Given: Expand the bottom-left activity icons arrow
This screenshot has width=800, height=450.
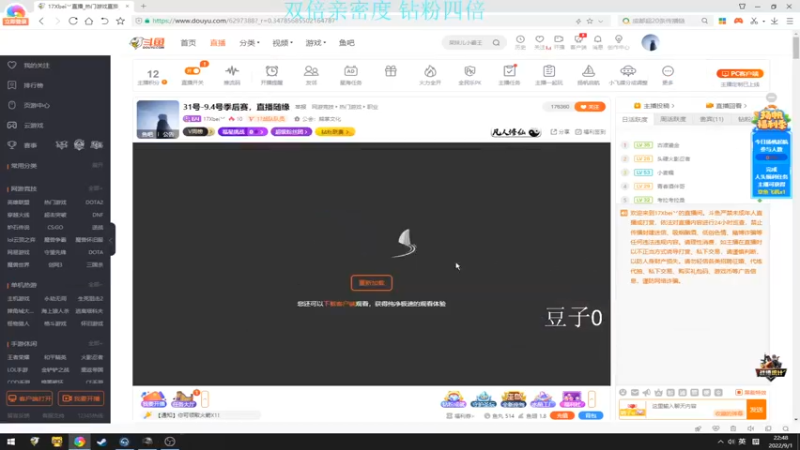Looking at the screenshot, I should (x=205, y=399).
